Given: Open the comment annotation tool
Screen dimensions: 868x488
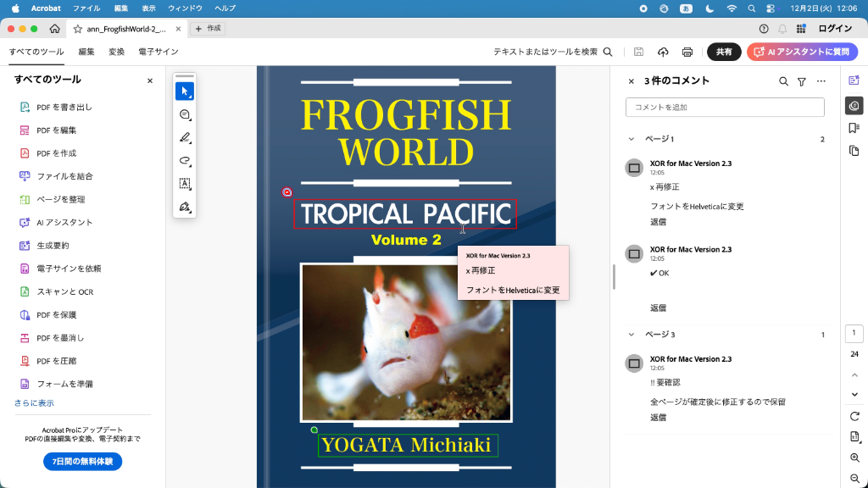Looking at the screenshot, I should 184,114.
